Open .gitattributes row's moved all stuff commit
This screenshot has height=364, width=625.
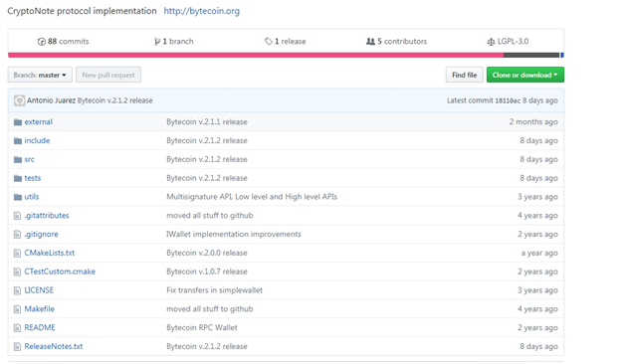(x=210, y=216)
